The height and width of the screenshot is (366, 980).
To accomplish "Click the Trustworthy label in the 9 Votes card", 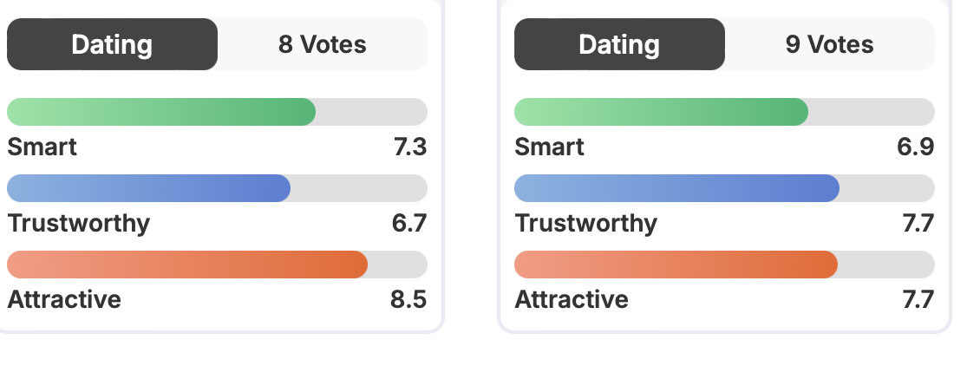I will pyautogui.click(x=585, y=224).
